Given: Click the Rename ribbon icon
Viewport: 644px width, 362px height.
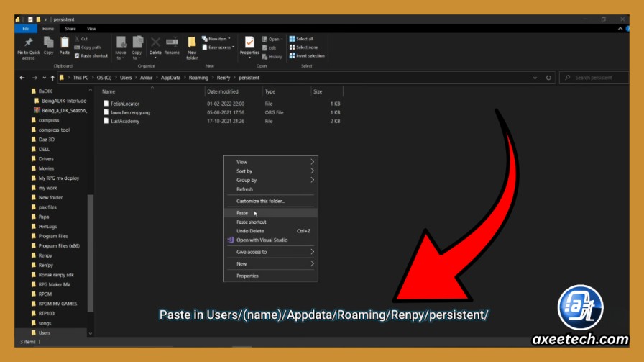Looking at the screenshot, I should 172,42.
